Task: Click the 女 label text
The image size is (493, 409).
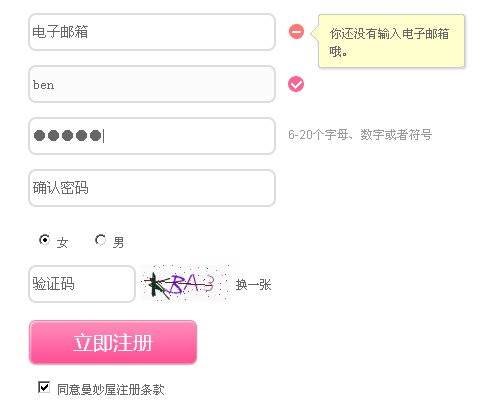Action: tap(62, 242)
